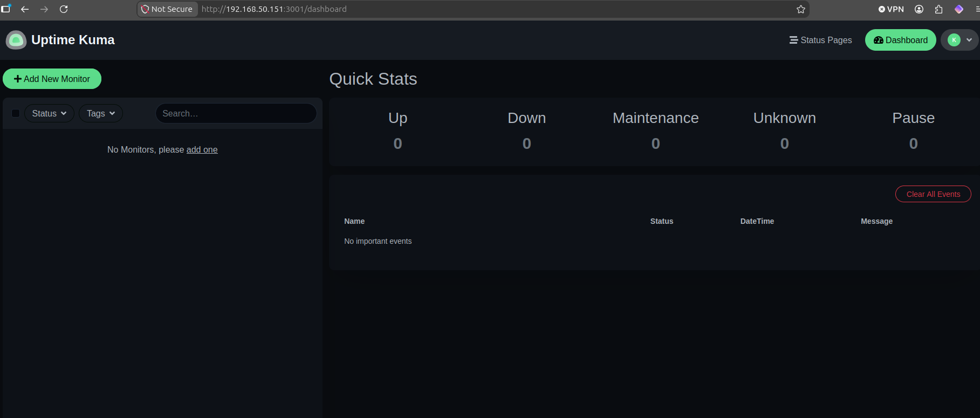This screenshot has height=418, width=980.
Task: Reload the page with the refresh icon
Action: click(x=64, y=9)
